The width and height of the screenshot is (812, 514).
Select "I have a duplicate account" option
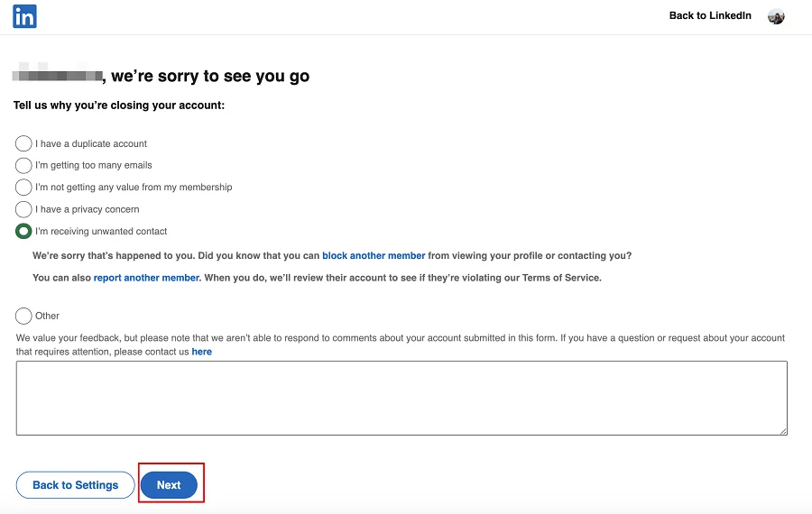click(x=23, y=143)
